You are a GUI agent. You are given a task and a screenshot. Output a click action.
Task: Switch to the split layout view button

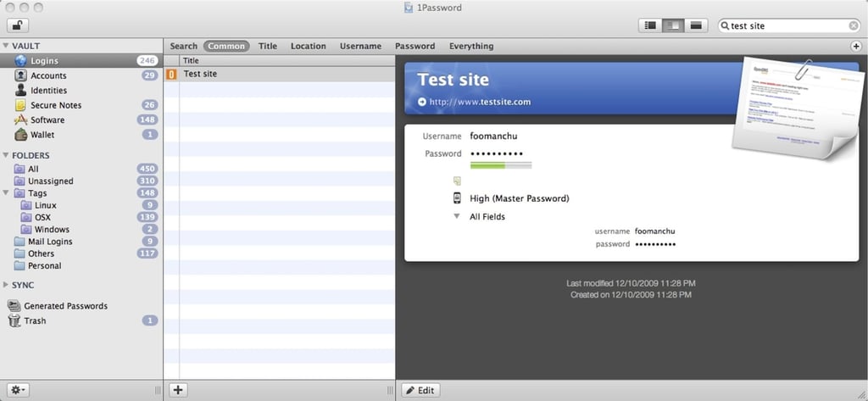click(x=673, y=25)
